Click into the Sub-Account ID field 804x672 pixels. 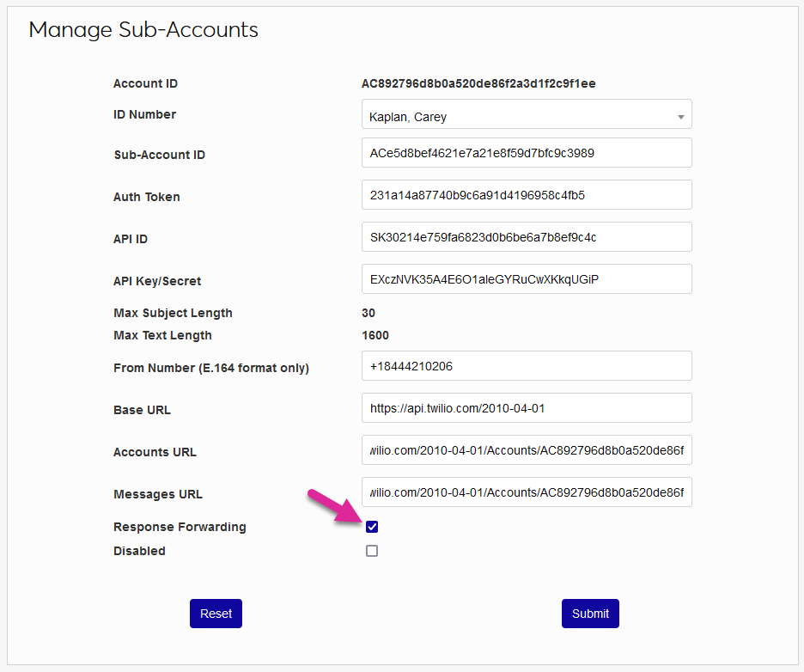coord(526,153)
